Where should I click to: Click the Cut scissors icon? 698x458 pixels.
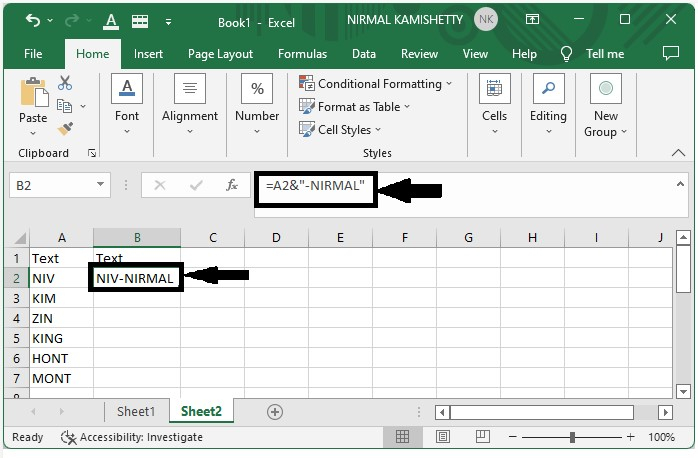[65, 84]
